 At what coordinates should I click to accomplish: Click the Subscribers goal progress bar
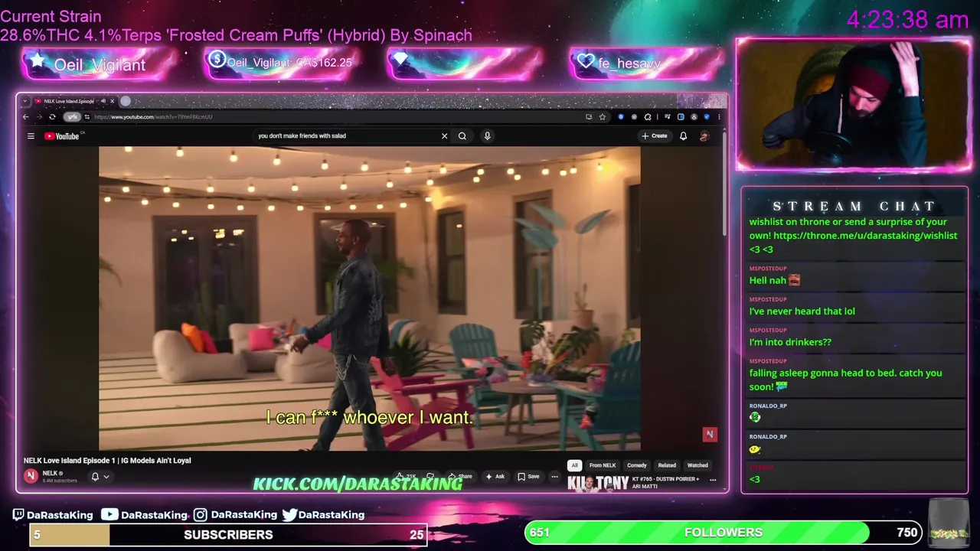click(228, 535)
